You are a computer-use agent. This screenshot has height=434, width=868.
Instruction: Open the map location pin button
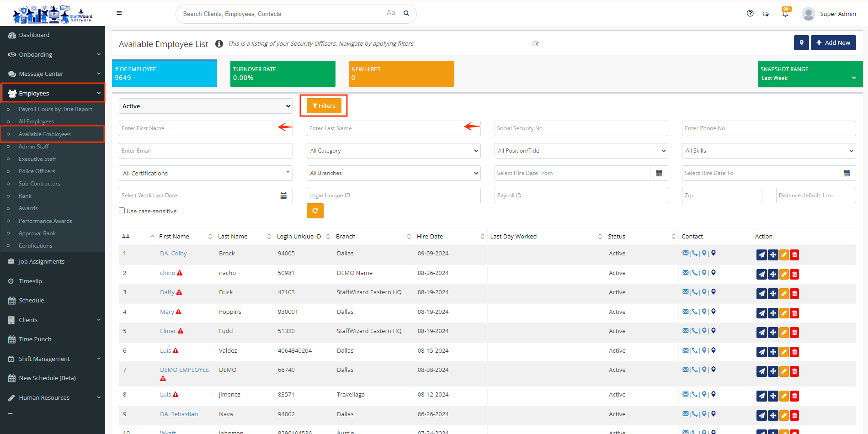(x=801, y=42)
